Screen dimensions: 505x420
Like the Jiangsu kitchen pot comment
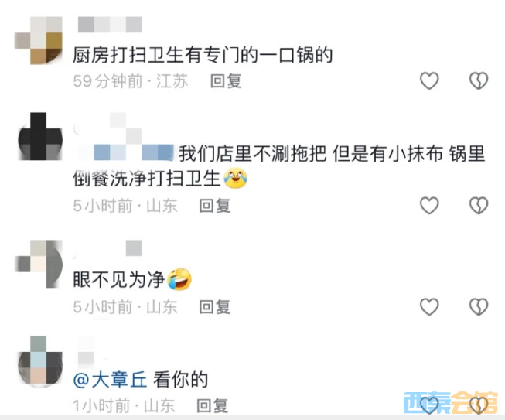tap(429, 80)
